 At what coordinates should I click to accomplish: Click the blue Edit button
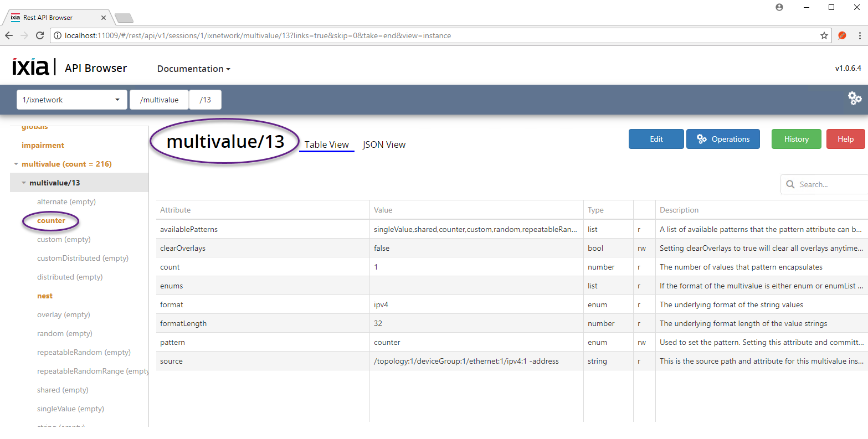pos(656,139)
